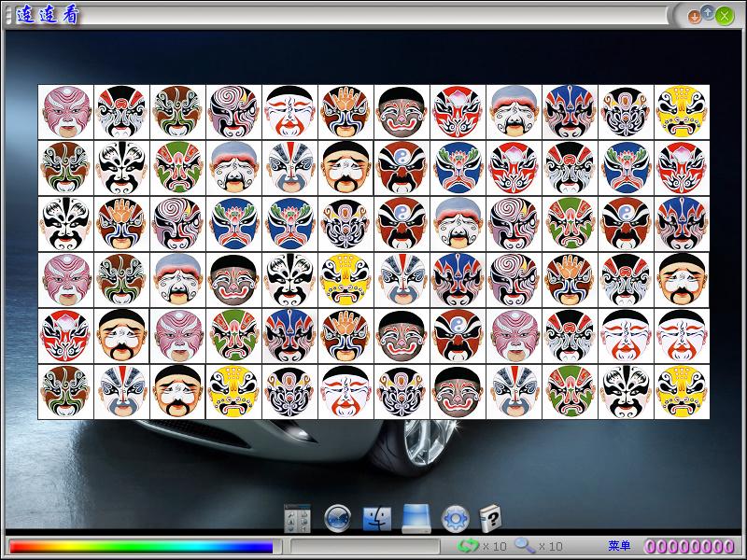Click the hand-print mask in top row
The height and width of the screenshot is (560, 747).
click(346, 112)
